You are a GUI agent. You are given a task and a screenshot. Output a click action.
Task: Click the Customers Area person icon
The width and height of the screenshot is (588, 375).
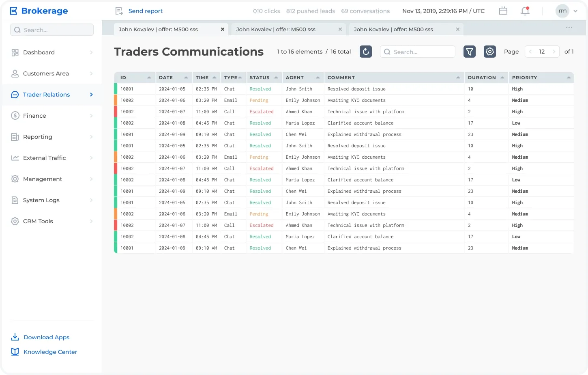click(15, 73)
